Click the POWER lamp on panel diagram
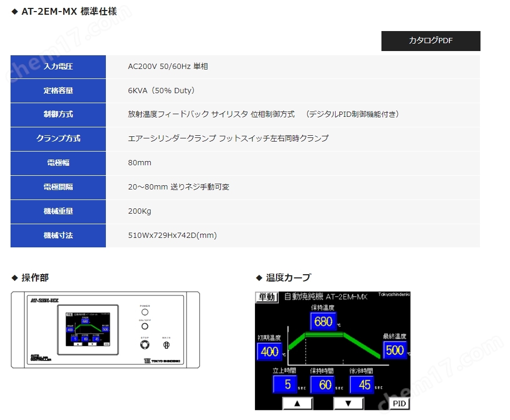The height and width of the screenshot is (420, 510). (x=145, y=312)
